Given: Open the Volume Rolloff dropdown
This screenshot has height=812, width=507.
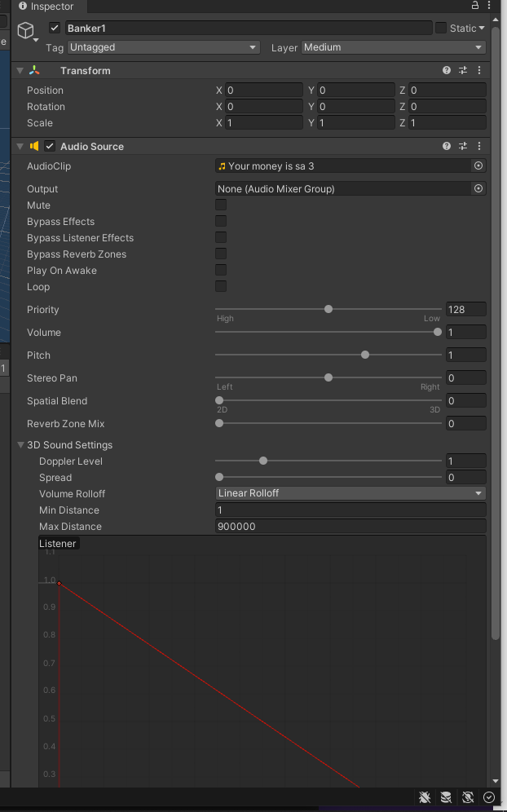Looking at the screenshot, I should pos(350,493).
